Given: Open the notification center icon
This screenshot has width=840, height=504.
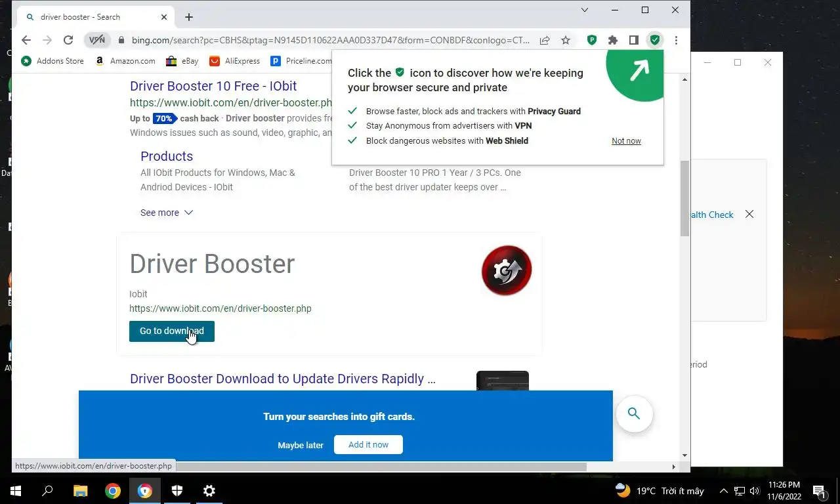Looking at the screenshot, I should [819, 490].
